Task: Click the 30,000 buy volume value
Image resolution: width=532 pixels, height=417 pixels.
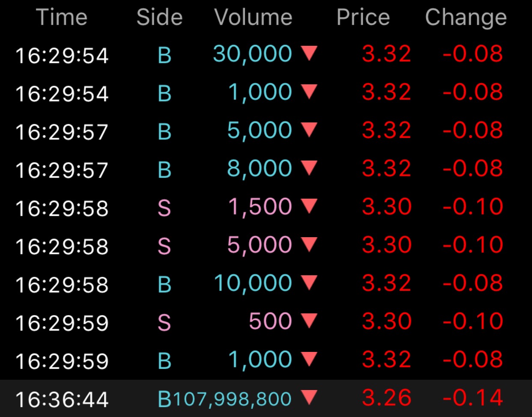Action: [x=253, y=54]
